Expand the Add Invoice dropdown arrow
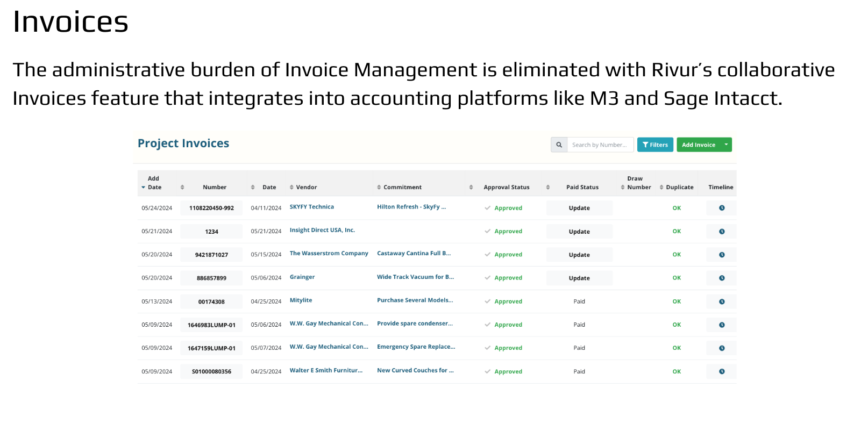Viewport: 868px width, 424px height. 726,145
